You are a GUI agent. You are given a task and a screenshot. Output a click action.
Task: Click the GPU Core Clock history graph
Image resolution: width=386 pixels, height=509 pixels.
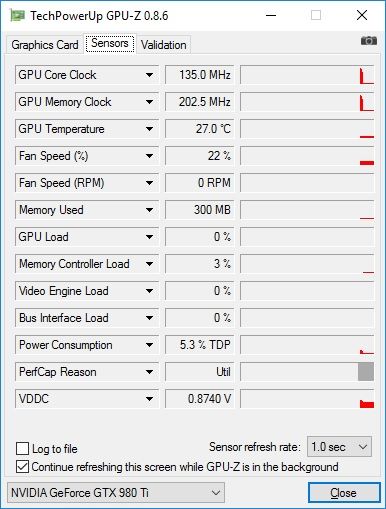click(x=307, y=75)
